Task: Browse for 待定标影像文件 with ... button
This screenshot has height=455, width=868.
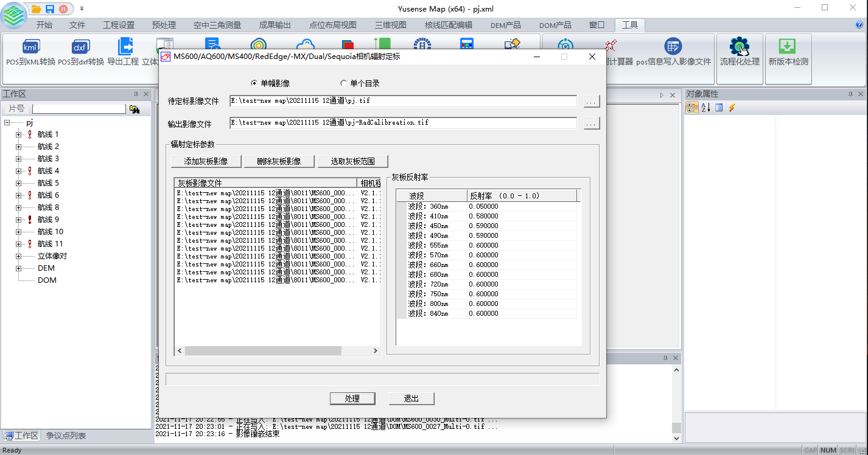Action: (x=591, y=102)
